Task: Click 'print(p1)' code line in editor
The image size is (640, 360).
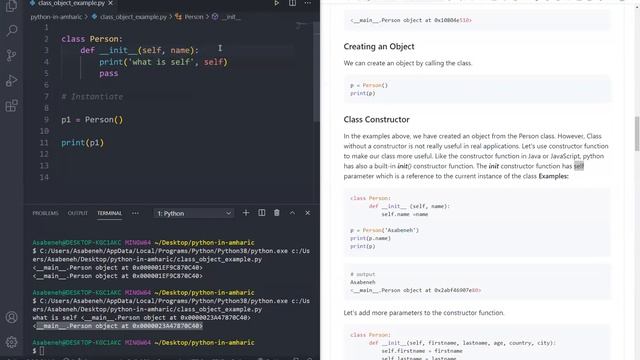Action: [82, 142]
